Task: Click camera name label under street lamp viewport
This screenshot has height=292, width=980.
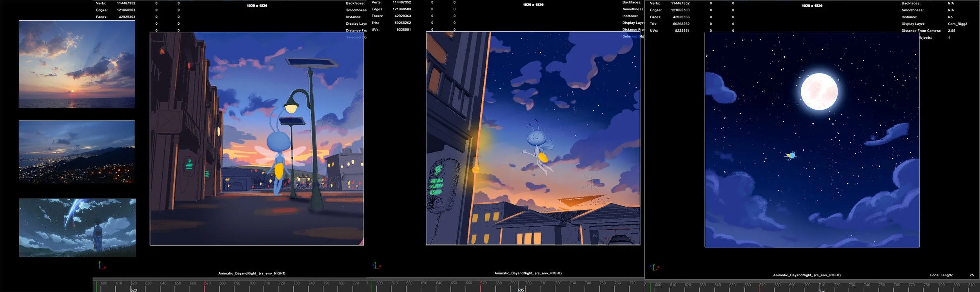Action: [x=252, y=274]
